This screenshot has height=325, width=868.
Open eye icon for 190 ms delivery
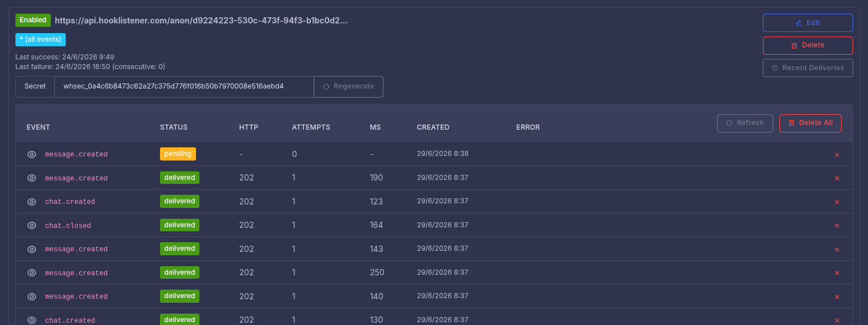(x=32, y=178)
